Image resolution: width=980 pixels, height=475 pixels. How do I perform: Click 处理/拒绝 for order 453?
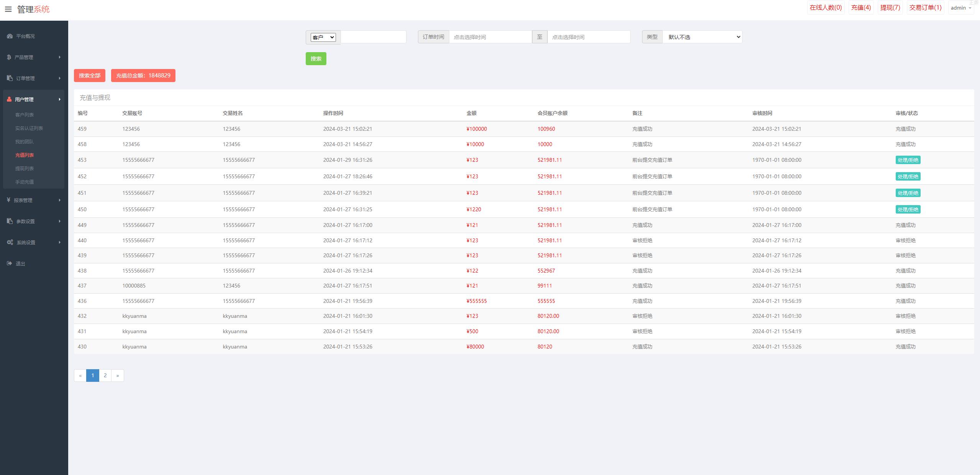pyautogui.click(x=908, y=160)
